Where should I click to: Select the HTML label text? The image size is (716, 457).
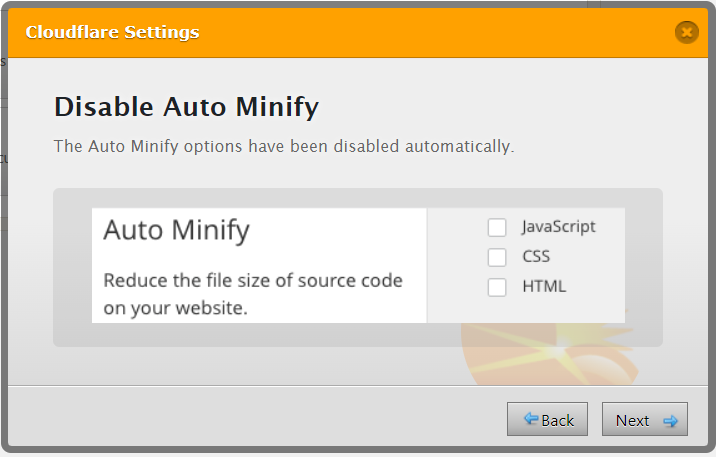click(544, 286)
